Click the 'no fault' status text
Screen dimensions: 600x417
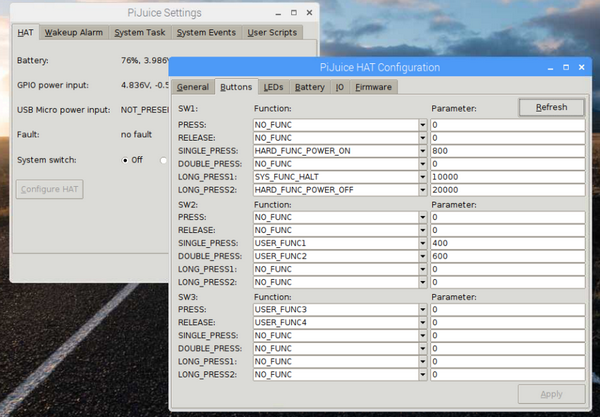[x=136, y=135]
